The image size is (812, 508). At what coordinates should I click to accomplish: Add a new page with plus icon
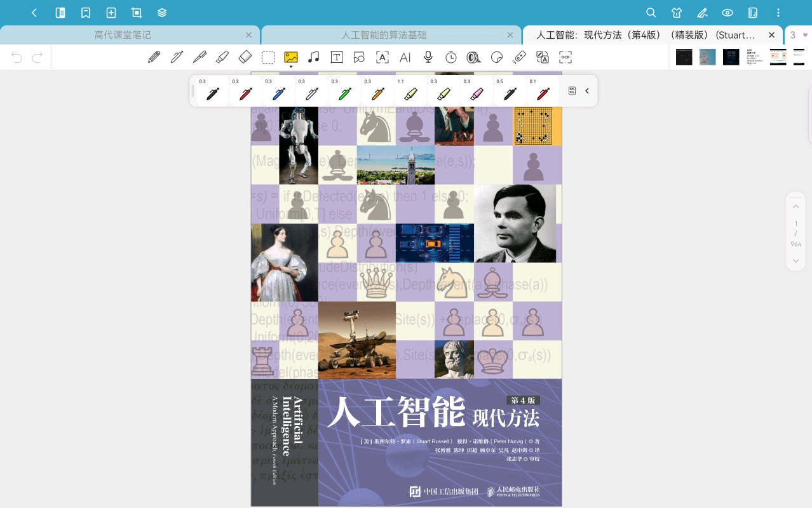point(111,13)
